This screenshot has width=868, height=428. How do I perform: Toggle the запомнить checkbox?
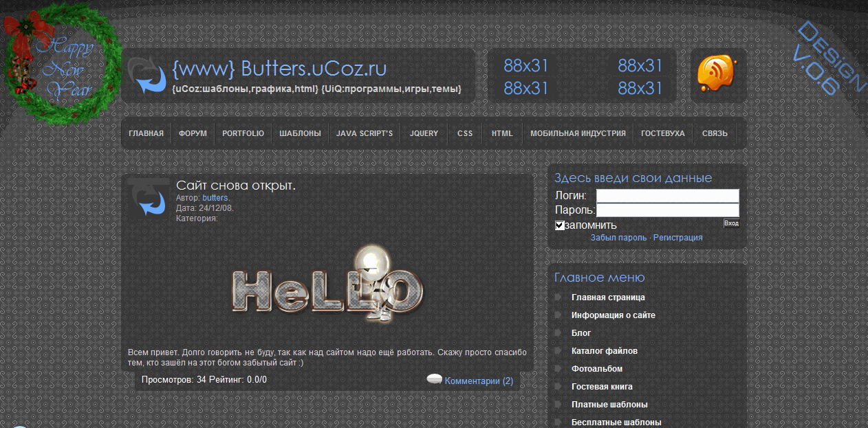click(560, 225)
